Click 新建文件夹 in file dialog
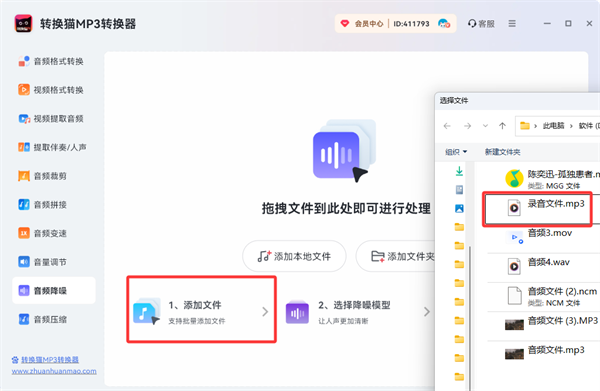 point(502,152)
